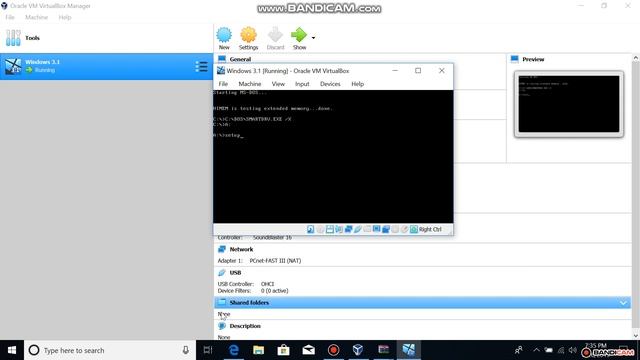Click the volume speaker icon in the system tray
The width and height of the screenshot is (640, 360).
click(x=573, y=350)
